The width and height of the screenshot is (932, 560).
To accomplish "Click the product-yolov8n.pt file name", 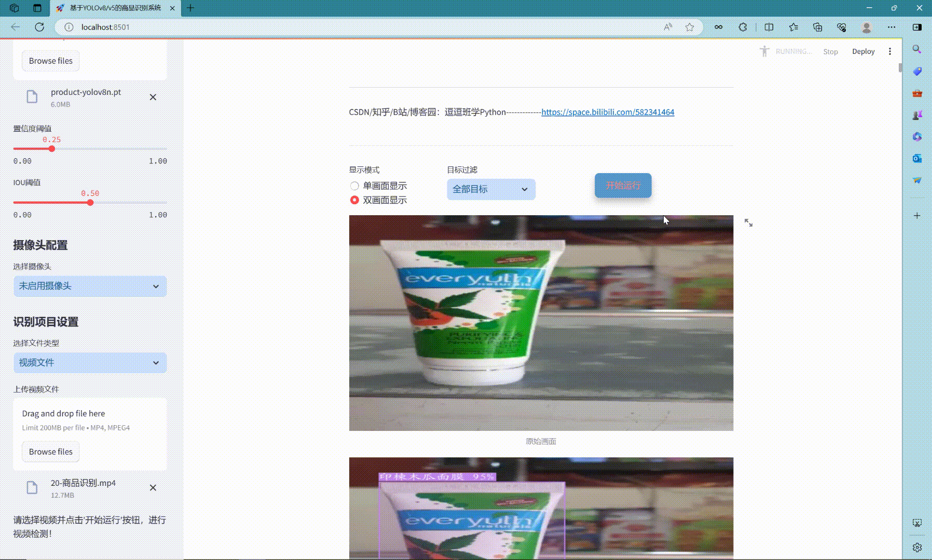I will tap(86, 92).
